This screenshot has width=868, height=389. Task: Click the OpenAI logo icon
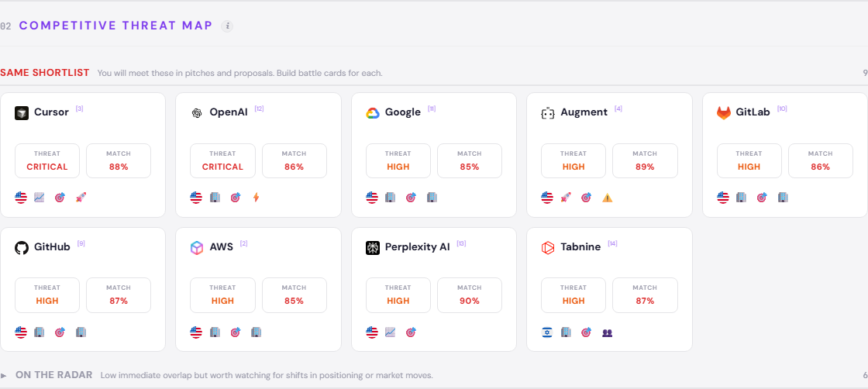click(197, 113)
